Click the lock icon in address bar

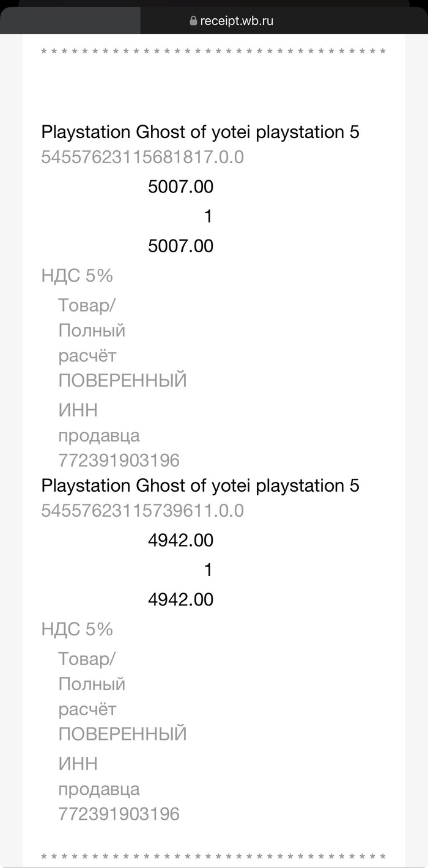click(194, 21)
